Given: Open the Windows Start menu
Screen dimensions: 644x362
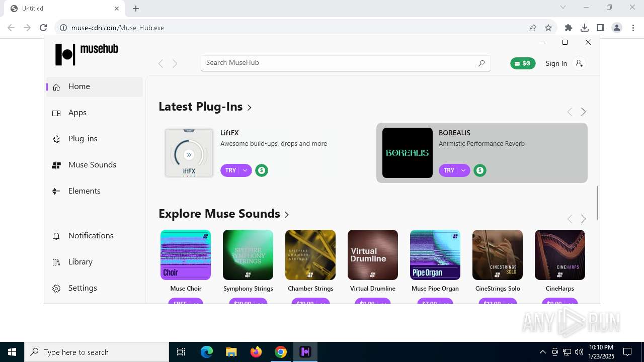Looking at the screenshot, I should point(12,352).
